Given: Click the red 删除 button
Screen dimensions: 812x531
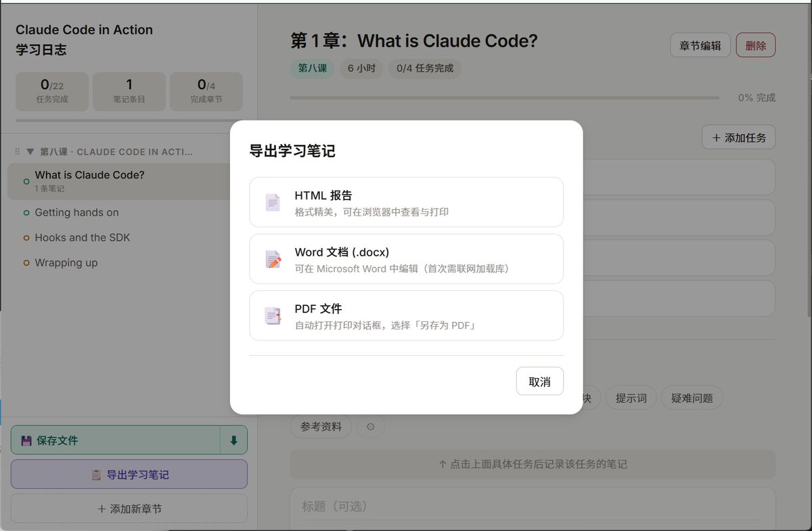Looking at the screenshot, I should pos(756,45).
